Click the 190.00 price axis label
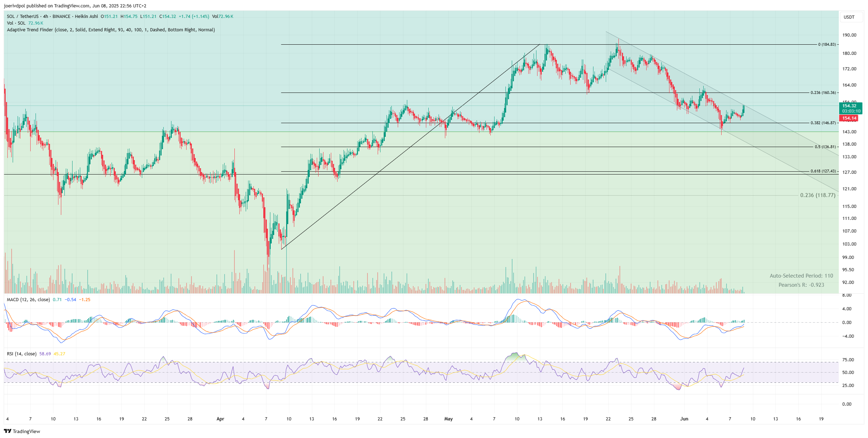Screen dimensions: 868x438 849,35
